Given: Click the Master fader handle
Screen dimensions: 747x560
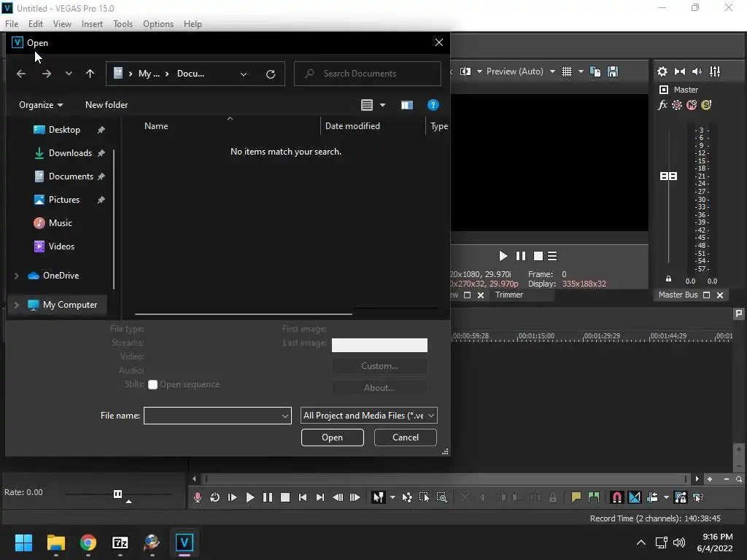Looking at the screenshot, I should (668, 176).
